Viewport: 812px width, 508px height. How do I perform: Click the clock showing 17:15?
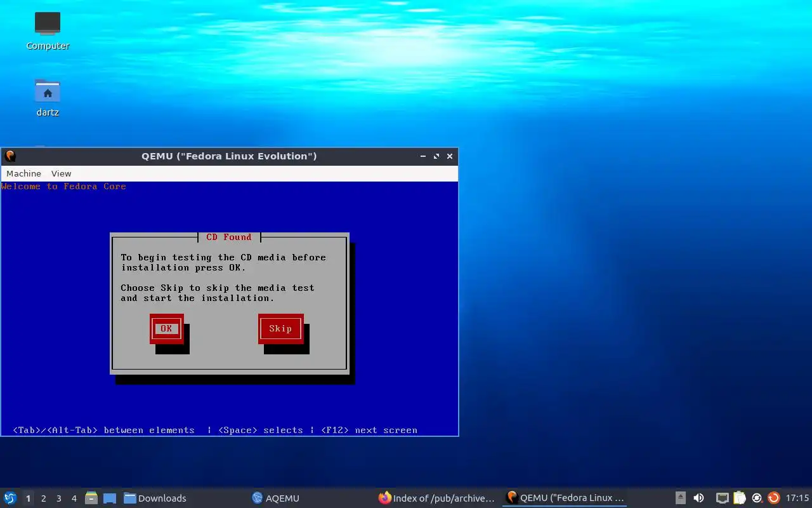point(797,498)
